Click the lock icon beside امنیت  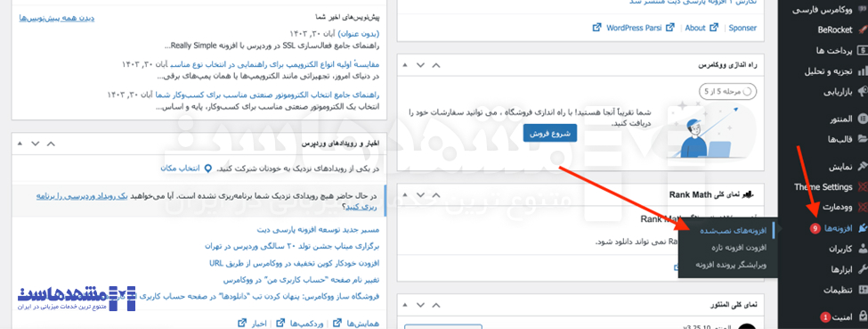coord(863,317)
